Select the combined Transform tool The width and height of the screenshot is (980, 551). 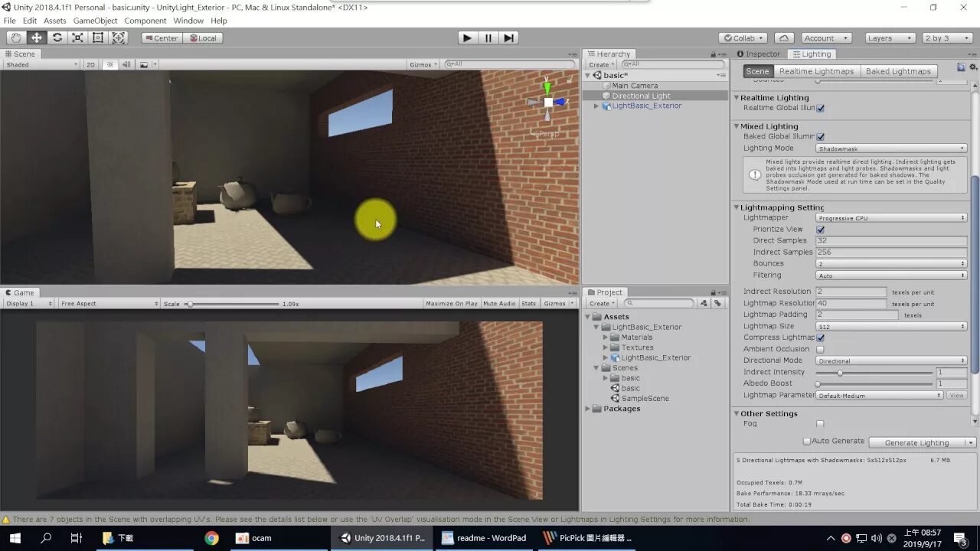119,37
